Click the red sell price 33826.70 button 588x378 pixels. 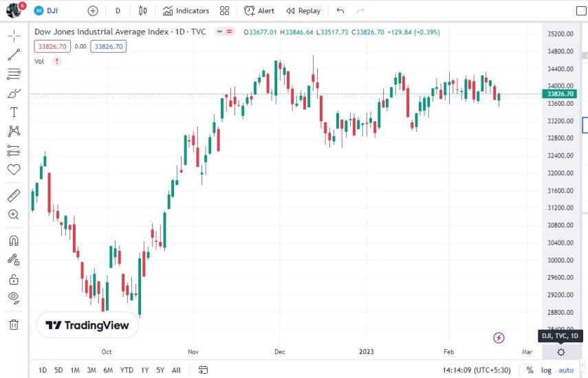click(52, 47)
